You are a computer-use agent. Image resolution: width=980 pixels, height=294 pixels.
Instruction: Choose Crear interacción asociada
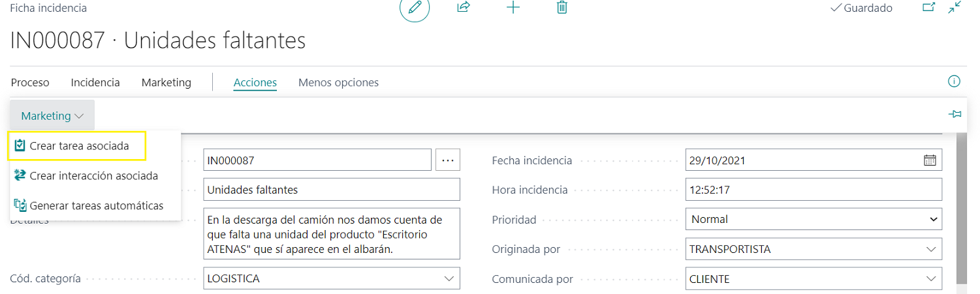[93, 176]
